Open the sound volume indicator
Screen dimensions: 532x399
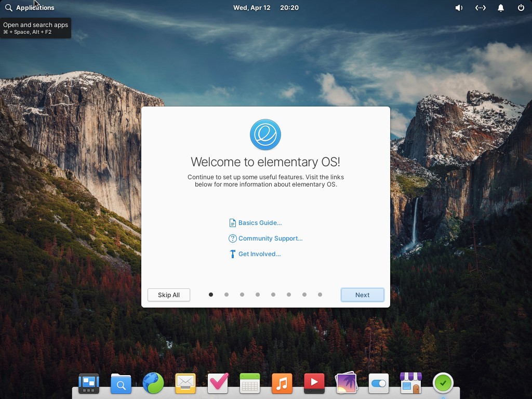point(459,7)
